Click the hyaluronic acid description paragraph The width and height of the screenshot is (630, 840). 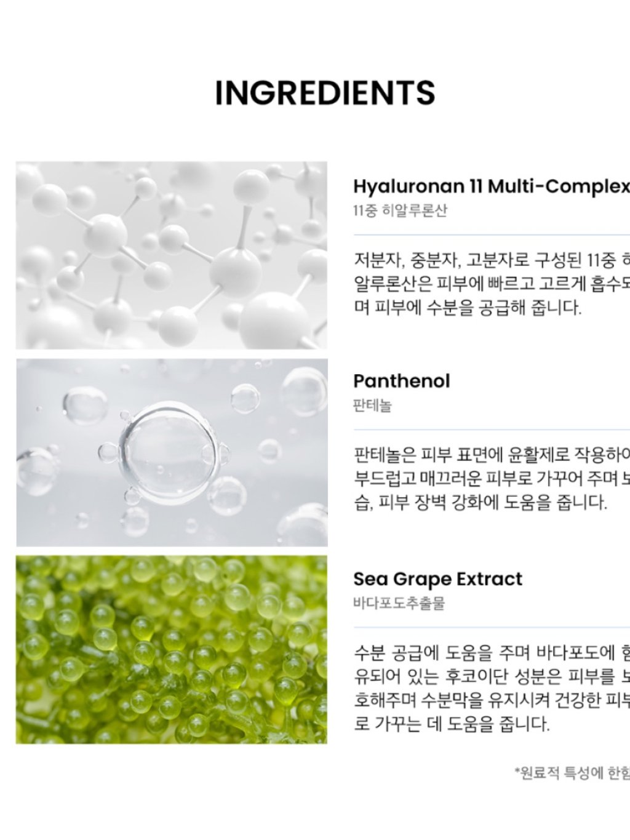point(492,284)
